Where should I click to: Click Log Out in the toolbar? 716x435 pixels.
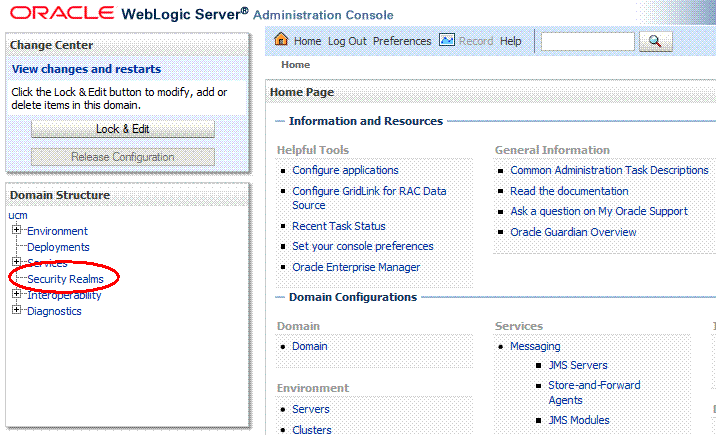[x=347, y=41]
